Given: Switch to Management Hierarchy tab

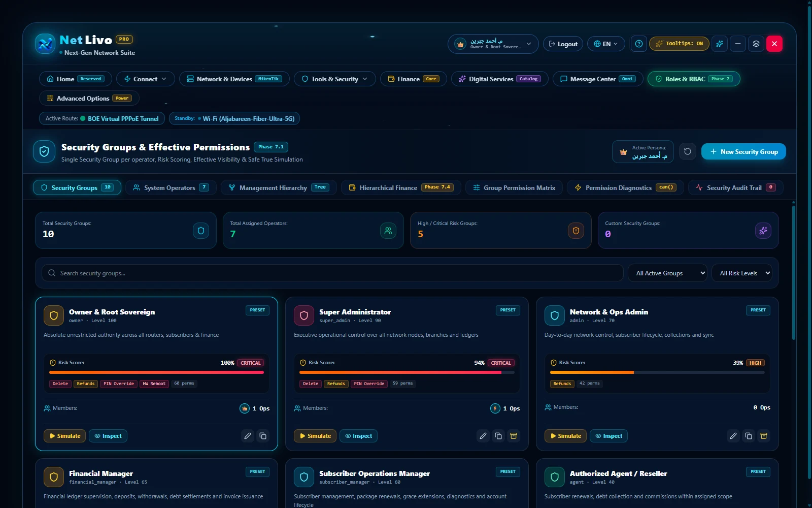Looking at the screenshot, I should coord(279,187).
